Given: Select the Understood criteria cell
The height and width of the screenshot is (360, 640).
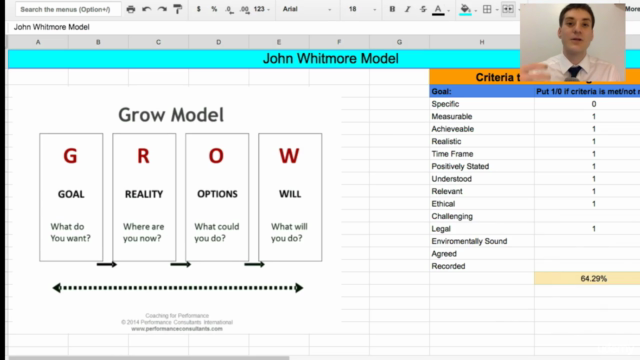Looking at the screenshot, I should tap(482, 179).
